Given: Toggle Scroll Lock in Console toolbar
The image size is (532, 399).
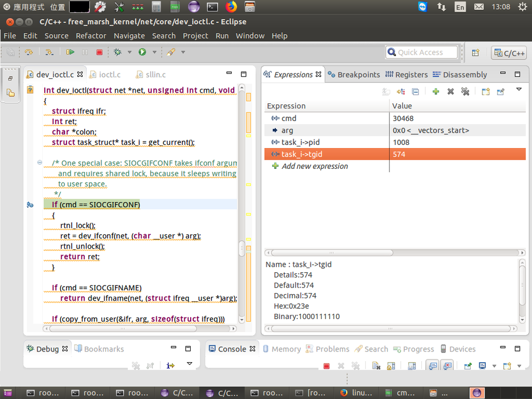Looking at the screenshot, I should [391, 366].
